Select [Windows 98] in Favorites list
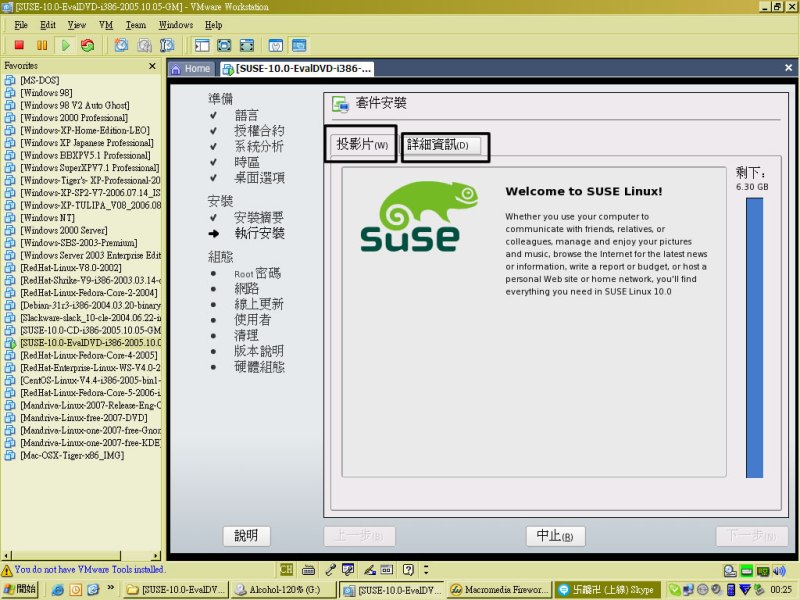This screenshot has width=800, height=600. [x=46, y=93]
